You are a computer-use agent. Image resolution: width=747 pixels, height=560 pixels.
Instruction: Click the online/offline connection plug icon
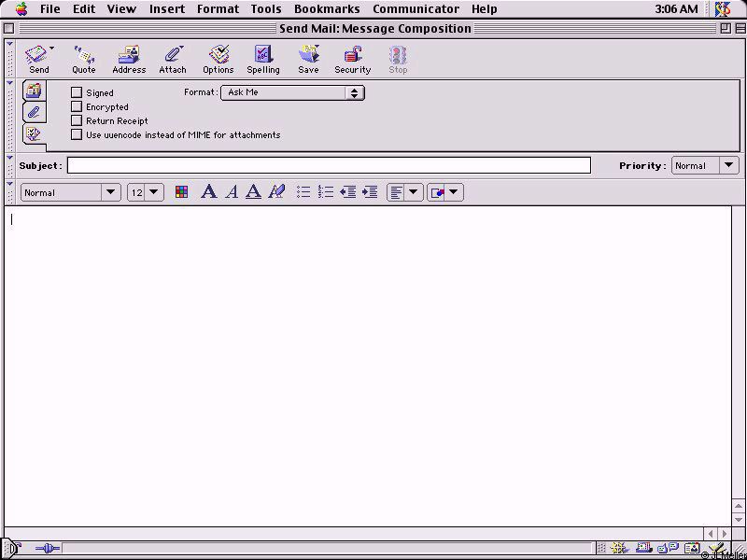[x=48, y=549]
